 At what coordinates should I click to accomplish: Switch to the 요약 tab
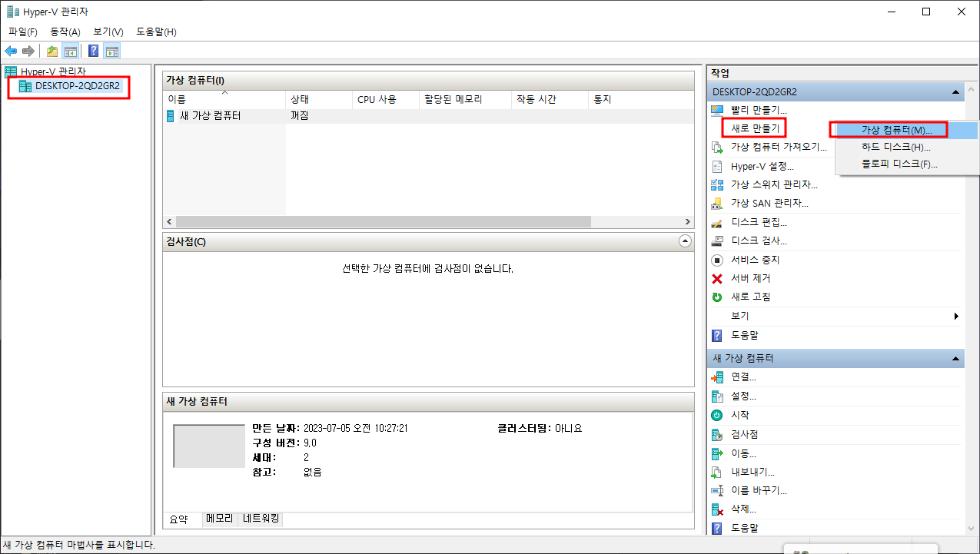178,519
